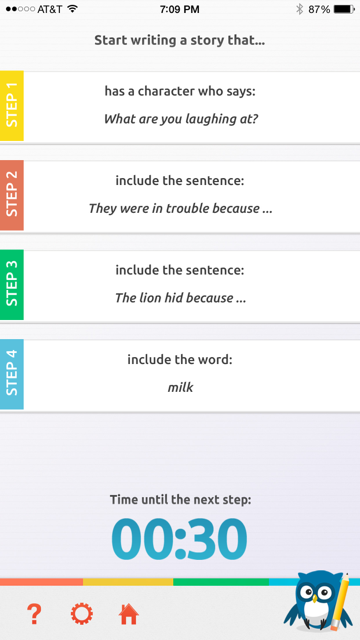The image size is (360, 640).
Task: Tap the 'Start writing a story that...' heading
Action: [x=180, y=40]
